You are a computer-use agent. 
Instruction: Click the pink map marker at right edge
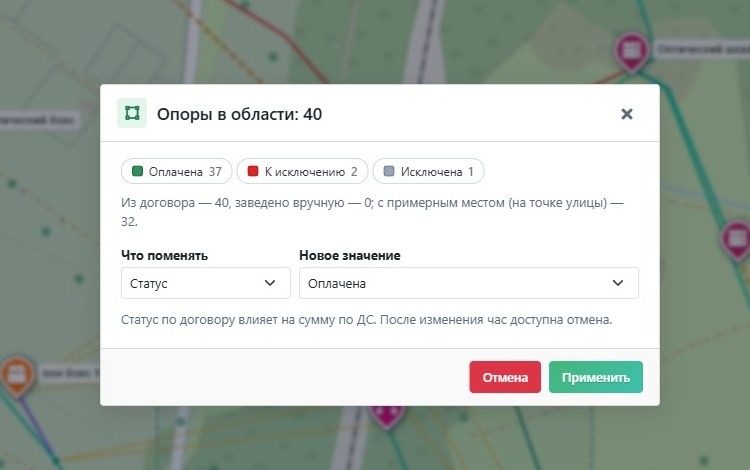coord(737,239)
